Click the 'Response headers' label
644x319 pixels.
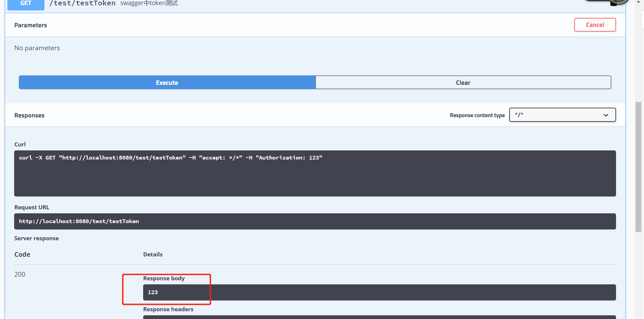pos(168,309)
